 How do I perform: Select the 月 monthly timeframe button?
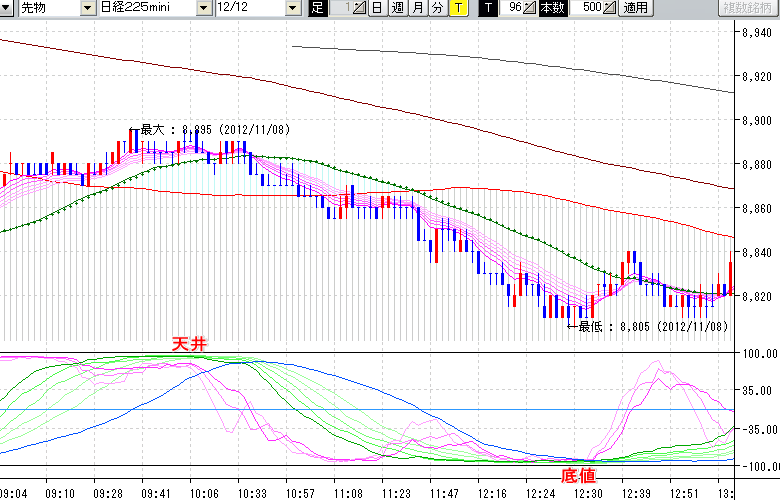[417, 8]
